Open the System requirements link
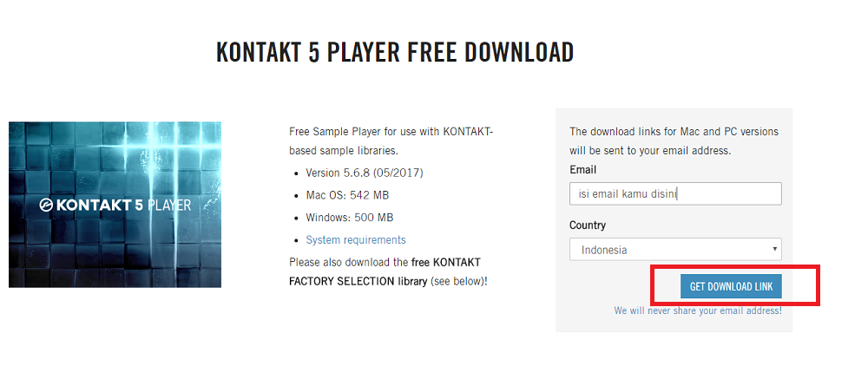 point(355,239)
